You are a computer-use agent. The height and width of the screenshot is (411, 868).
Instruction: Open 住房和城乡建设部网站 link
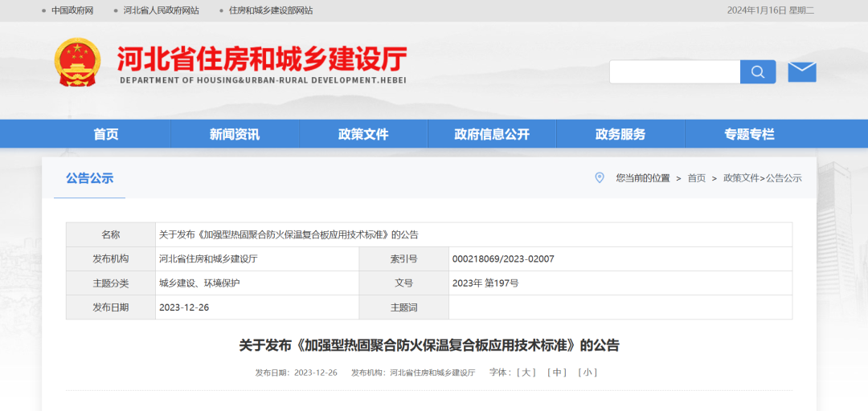271,10
